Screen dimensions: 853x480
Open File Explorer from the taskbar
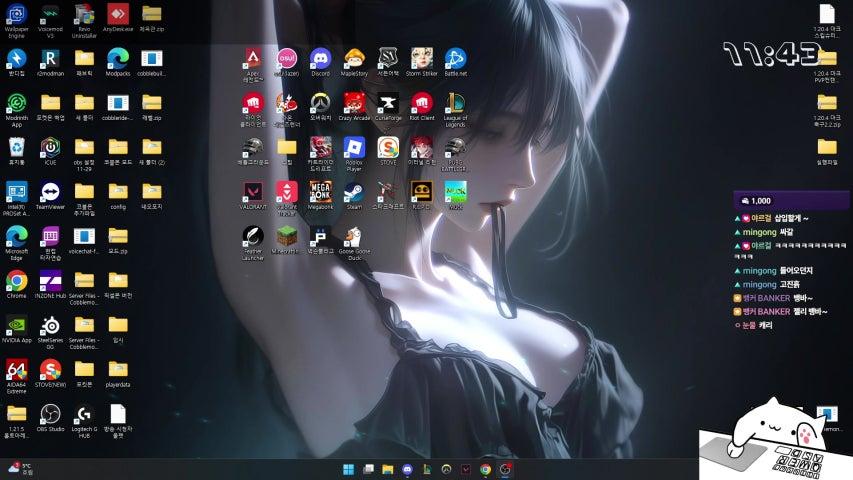pos(368,469)
